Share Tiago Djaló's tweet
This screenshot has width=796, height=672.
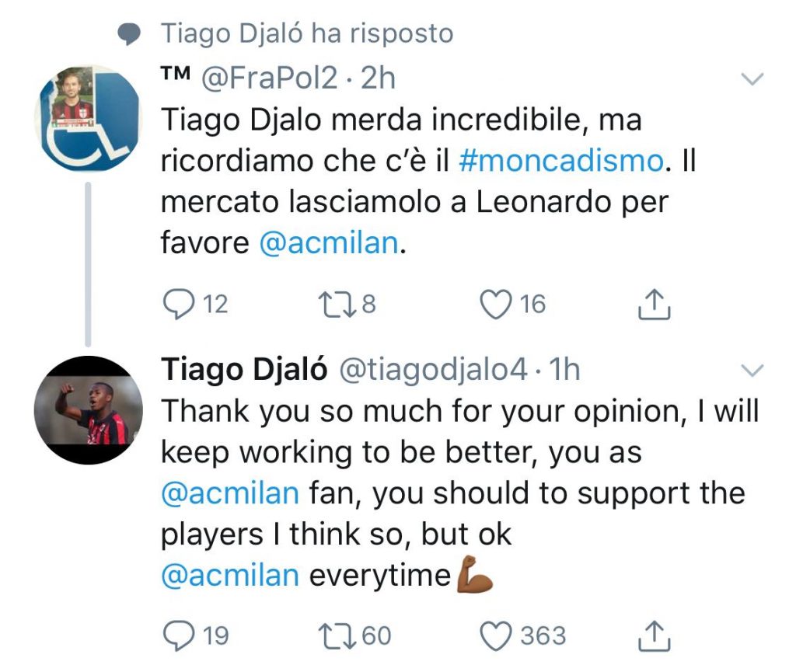coord(653,636)
